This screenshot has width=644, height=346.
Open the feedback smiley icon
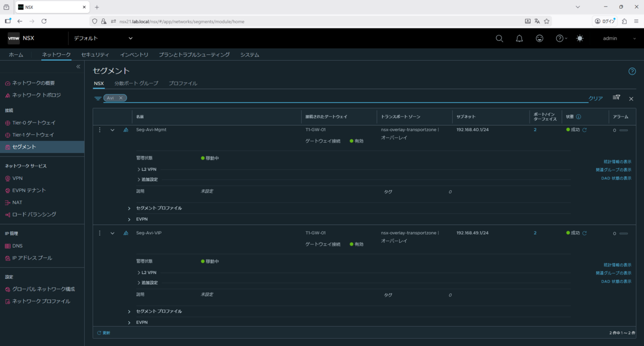539,38
